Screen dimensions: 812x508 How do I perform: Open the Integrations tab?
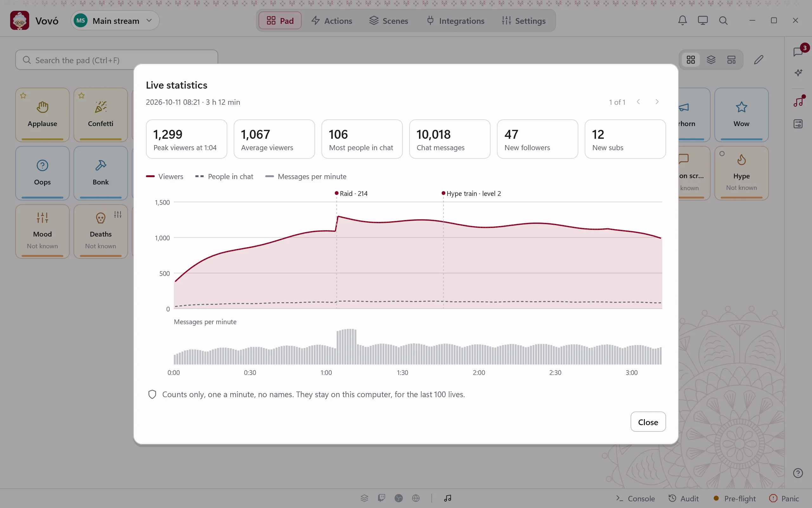(455, 21)
